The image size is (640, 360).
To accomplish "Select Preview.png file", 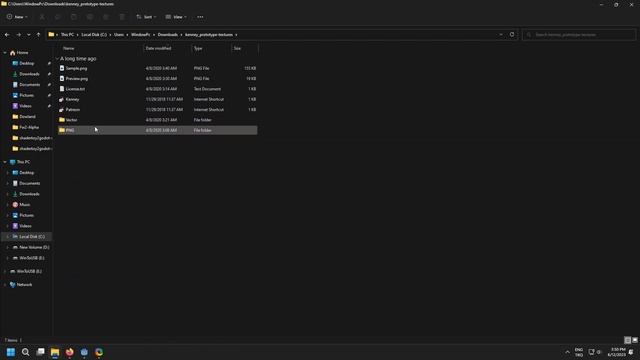I will (158, 78).
